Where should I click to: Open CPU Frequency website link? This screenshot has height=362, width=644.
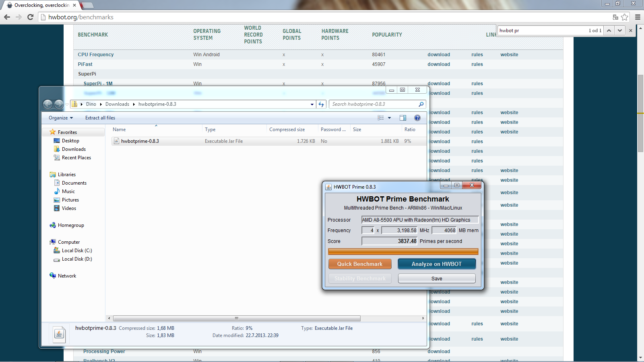pos(509,55)
